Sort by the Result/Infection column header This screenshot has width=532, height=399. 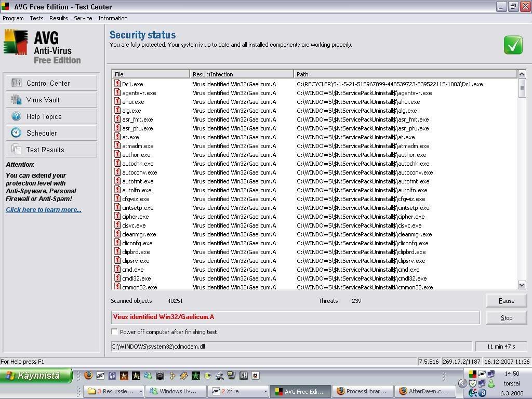point(242,74)
